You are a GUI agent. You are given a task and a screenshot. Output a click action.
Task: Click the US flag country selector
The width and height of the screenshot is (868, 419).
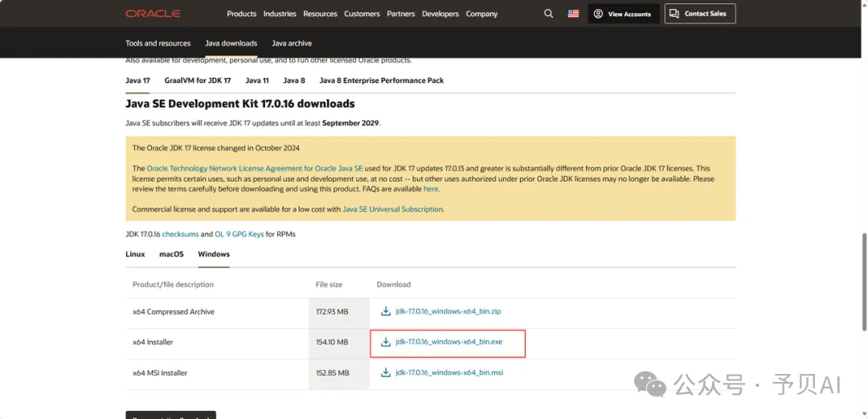coord(573,14)
